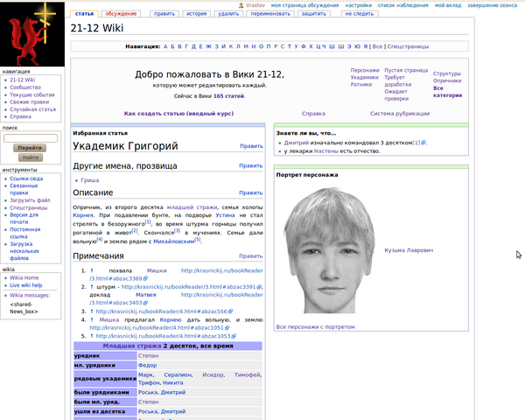Select the переименовать tab
Image resolution: width=525 pixels, height=420 pixels.
270,14
